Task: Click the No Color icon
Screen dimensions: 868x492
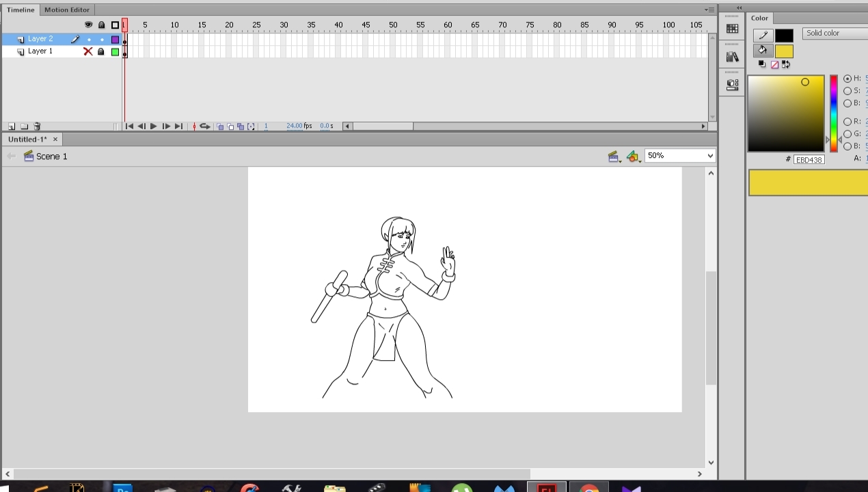Action: point(774,64)
